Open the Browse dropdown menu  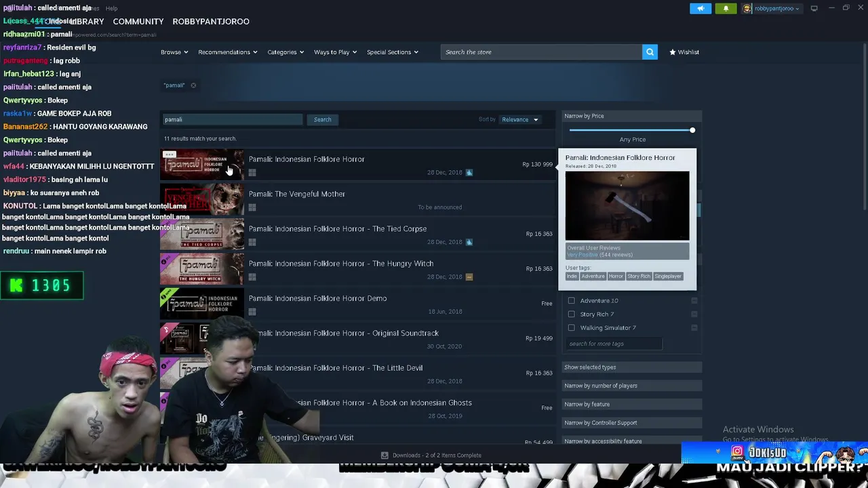coord(174,52)
